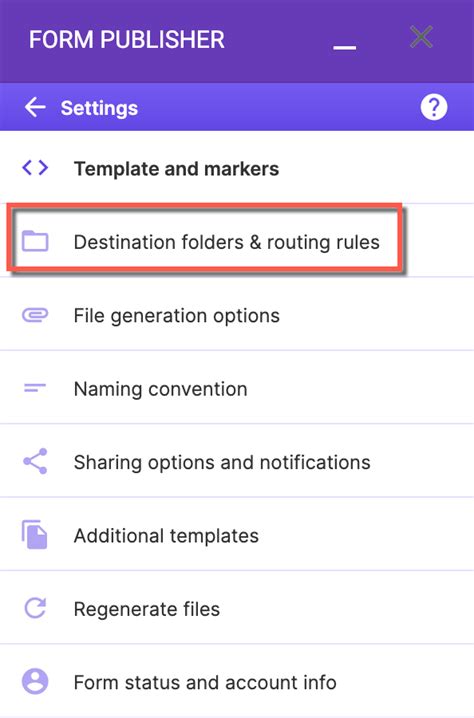Close the Form Publisher panel
The height and width of the screenshot is (718, 474).
(x=421, y=37)
